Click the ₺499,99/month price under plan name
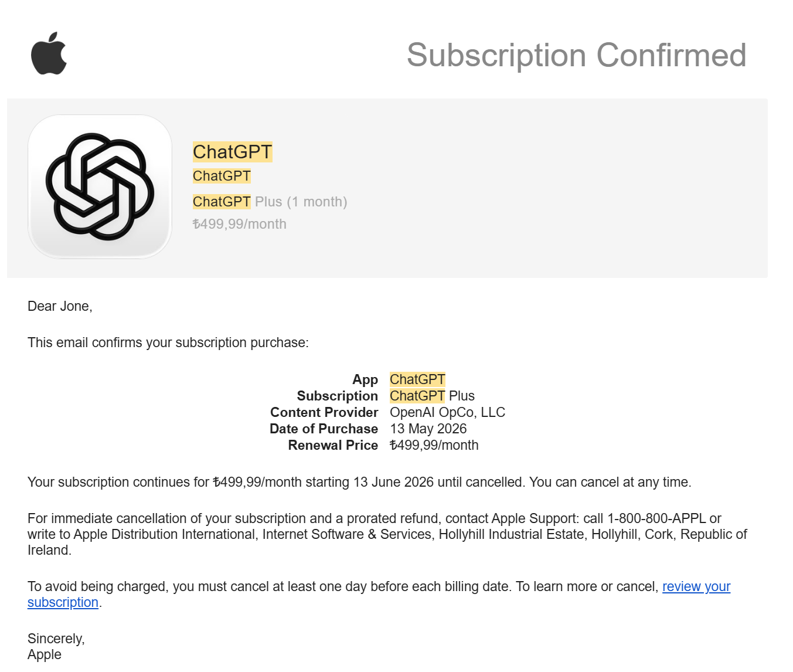This screenshot has width=793, height=672. (239, 224)
